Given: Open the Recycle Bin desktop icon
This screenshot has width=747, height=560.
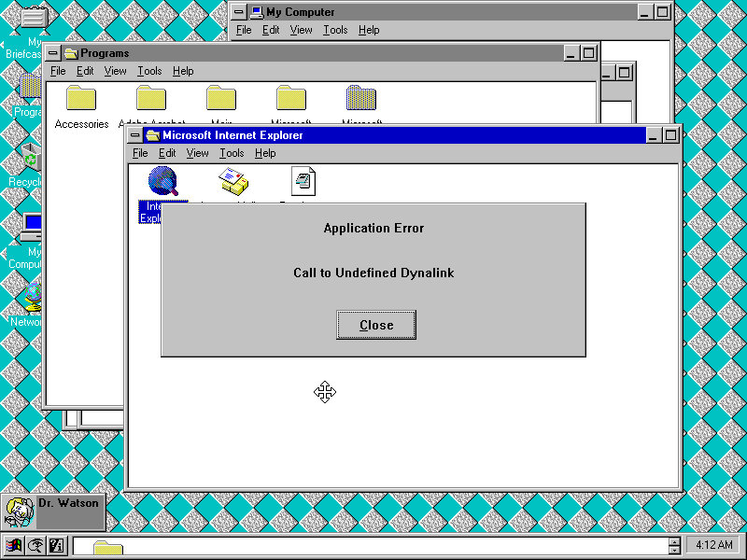Looking at the screenshot, I should click(30, 161).
